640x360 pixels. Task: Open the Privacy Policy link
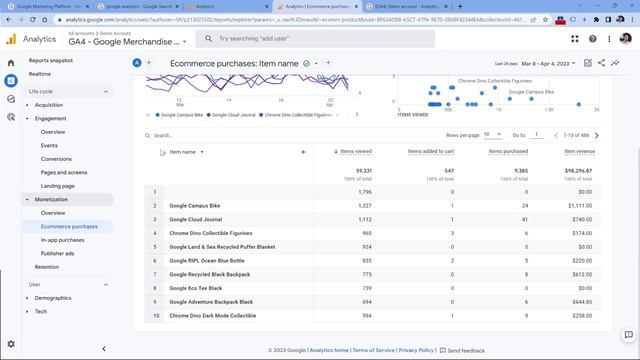click(416, 350)
